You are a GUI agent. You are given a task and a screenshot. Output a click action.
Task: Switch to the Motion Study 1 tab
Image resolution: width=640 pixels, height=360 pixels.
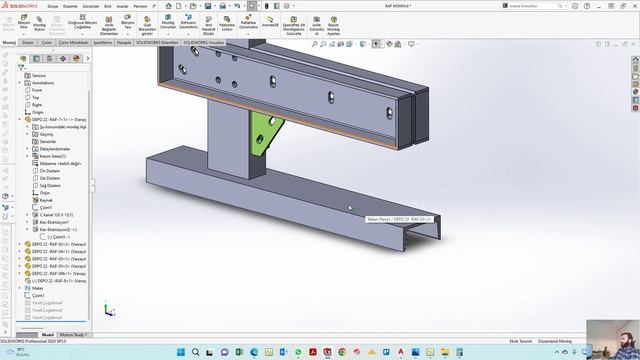tap(73, 335)
